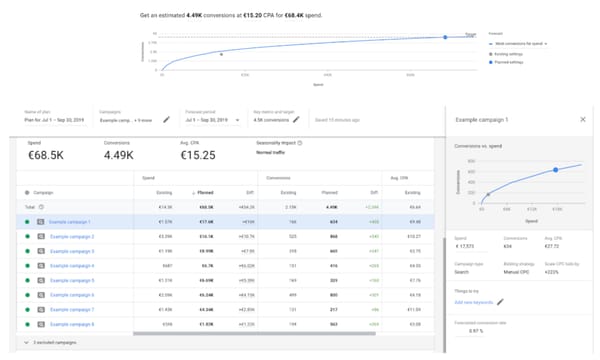Viewport: 600px width, 360px height.
Task: Click the pencil icon beside Add new keywords
Action: click(x=500, y=302)
